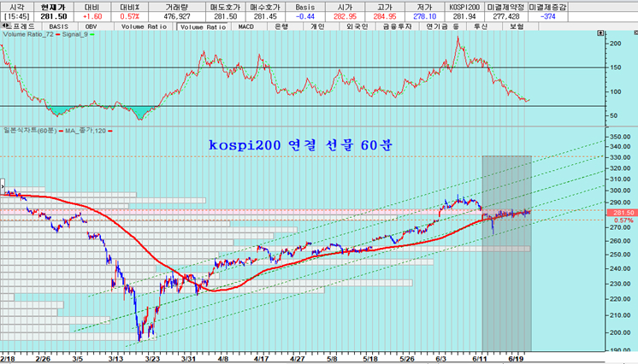Screen dimensions: 638x364
Task: Open the 외국인 tab
Action: click(x=357, y=26)
